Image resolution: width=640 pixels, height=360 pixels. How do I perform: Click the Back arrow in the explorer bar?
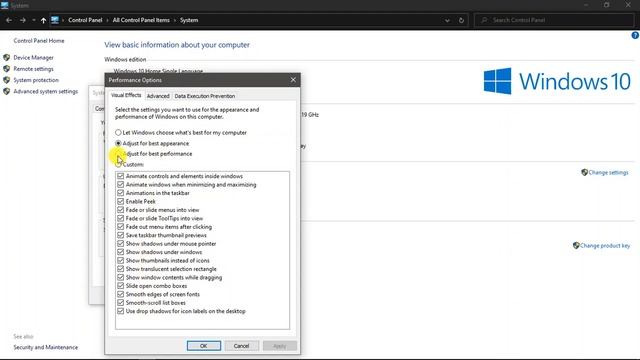[x=9, y=20]
